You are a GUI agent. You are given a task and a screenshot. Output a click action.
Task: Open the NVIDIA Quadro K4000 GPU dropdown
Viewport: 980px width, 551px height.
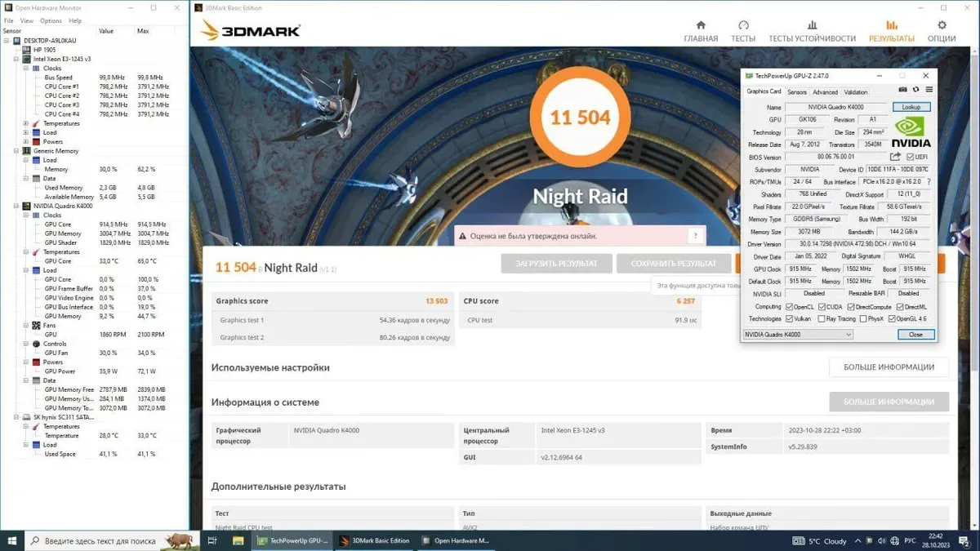(x=798, y=335)
